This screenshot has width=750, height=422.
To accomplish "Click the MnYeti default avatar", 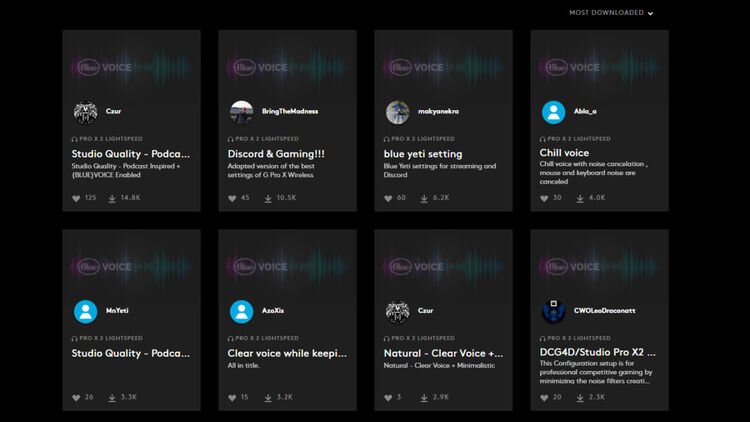I will (86, 311).
